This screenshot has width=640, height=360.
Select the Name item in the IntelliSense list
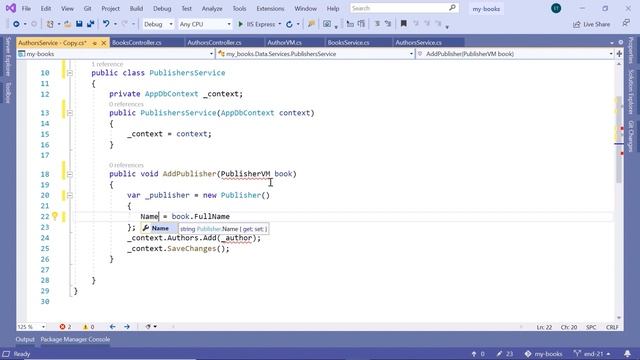click(x=160, y=229)
